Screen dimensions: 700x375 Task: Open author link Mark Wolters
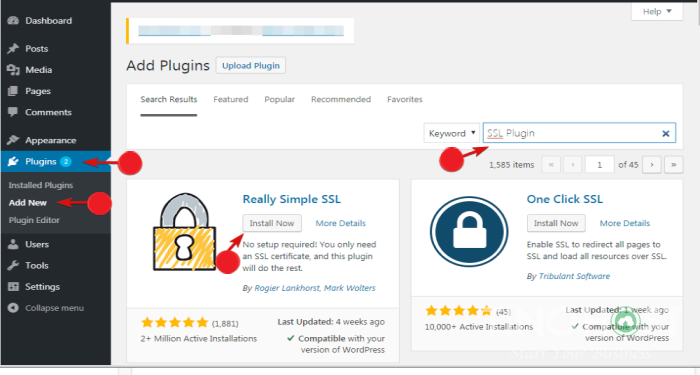pos(350,288)
